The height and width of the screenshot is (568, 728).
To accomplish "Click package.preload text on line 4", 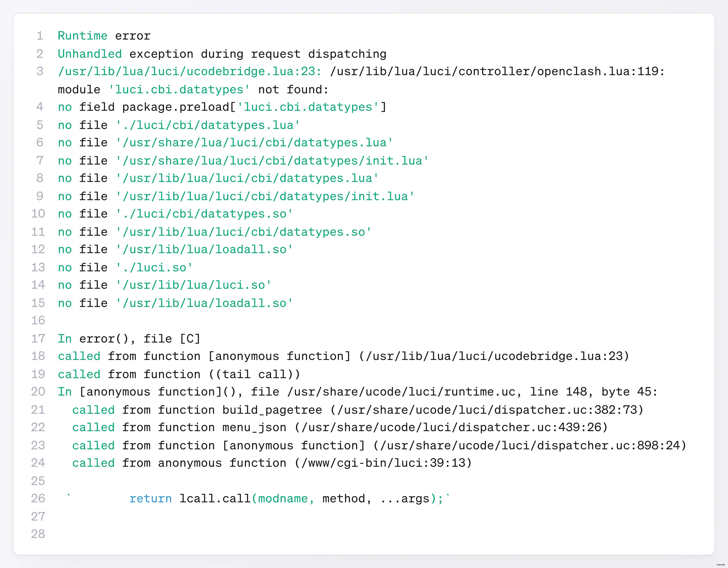I will click(x=176, y=107).
